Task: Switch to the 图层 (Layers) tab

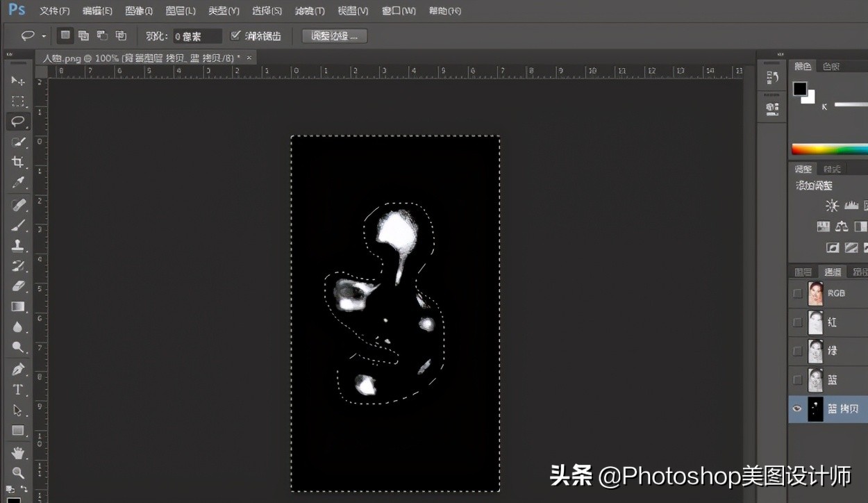Action: pyautogui.click(x=803, y=272)
